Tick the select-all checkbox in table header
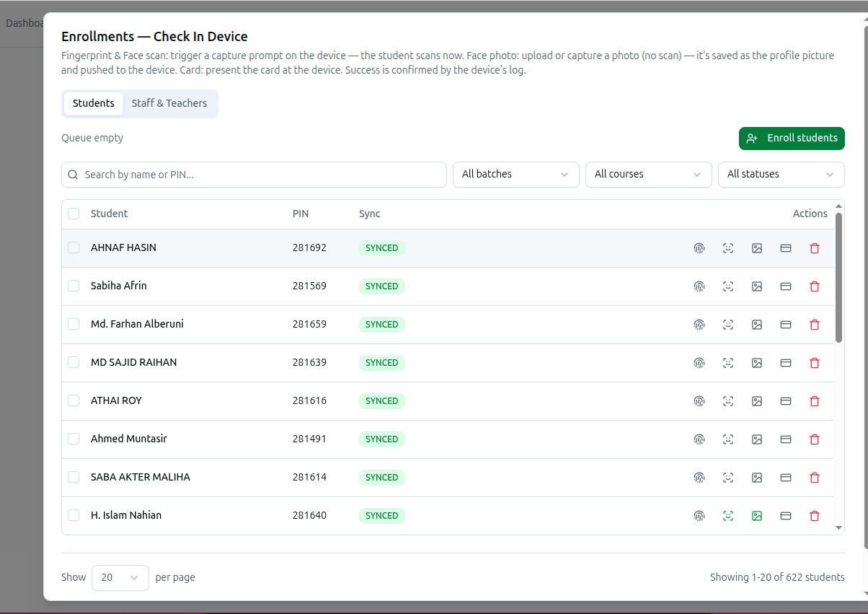The height and width of the screenshot is (614, 868). point(74,214)
